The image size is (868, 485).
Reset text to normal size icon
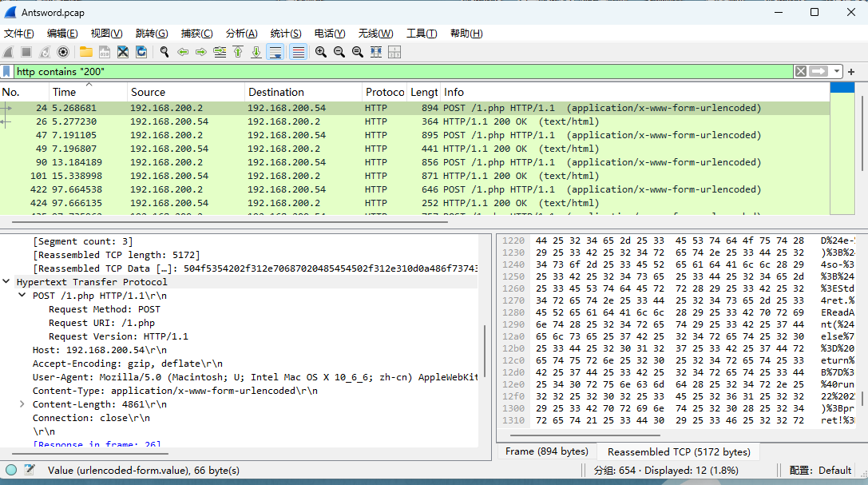[358, 52]
